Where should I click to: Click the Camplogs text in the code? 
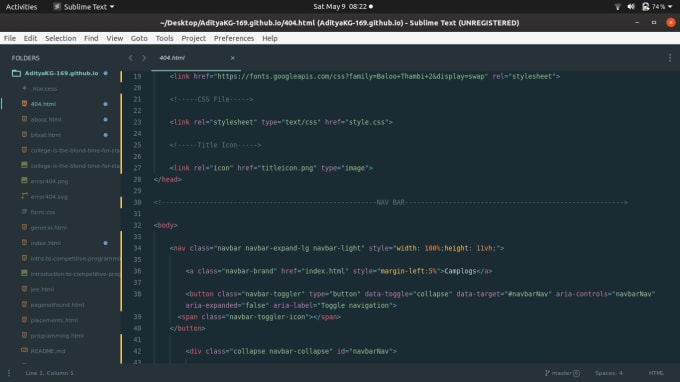460,271
